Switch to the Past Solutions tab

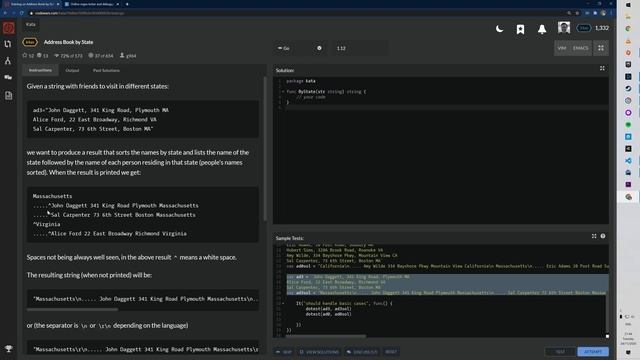pyautogui.click(x=106, y=70)
